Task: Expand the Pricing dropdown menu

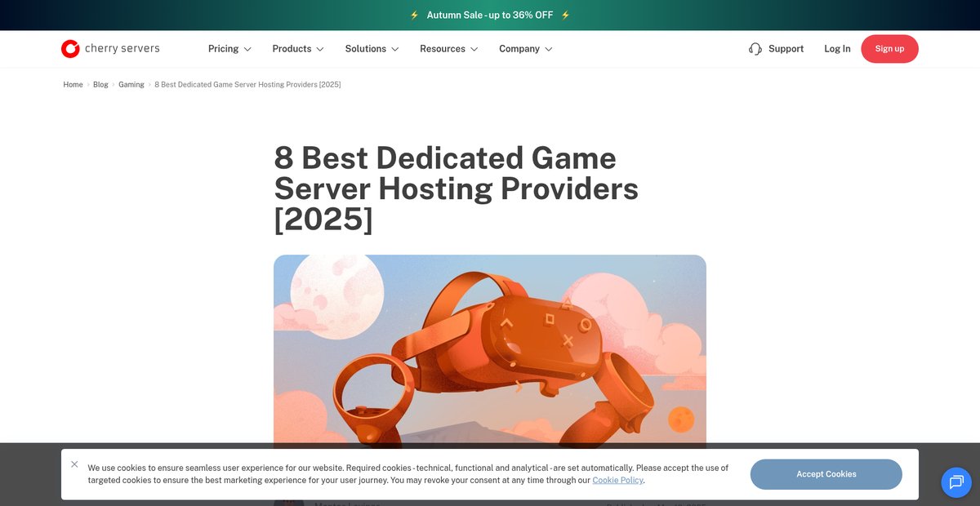Action: tap(229, 49)
